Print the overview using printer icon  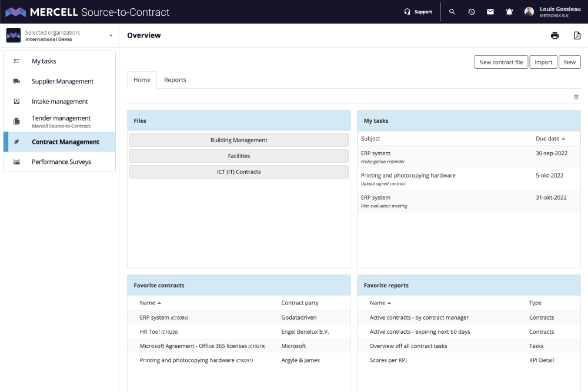click(554, 36)
